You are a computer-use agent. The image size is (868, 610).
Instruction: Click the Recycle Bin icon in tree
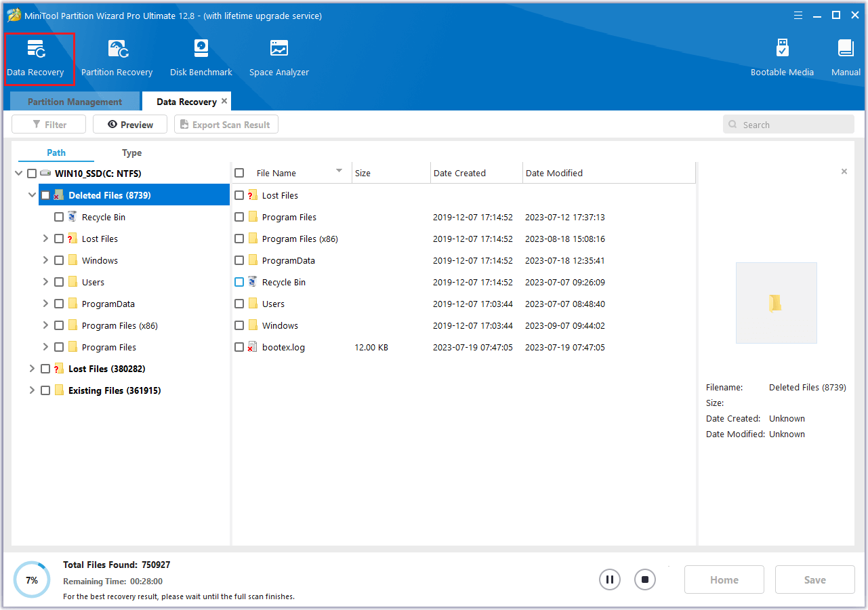click(x=73, y=217)
